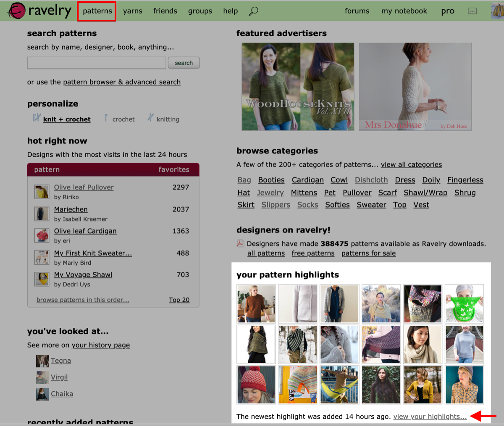Browse the Bag category
504x427 pixels.
click(244, 180)
